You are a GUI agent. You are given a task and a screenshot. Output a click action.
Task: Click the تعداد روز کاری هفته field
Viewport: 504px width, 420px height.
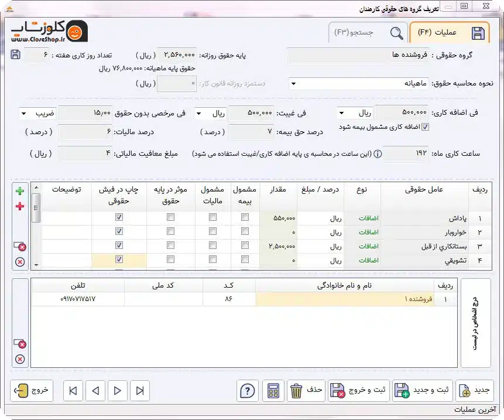click(x=37, y=55)
